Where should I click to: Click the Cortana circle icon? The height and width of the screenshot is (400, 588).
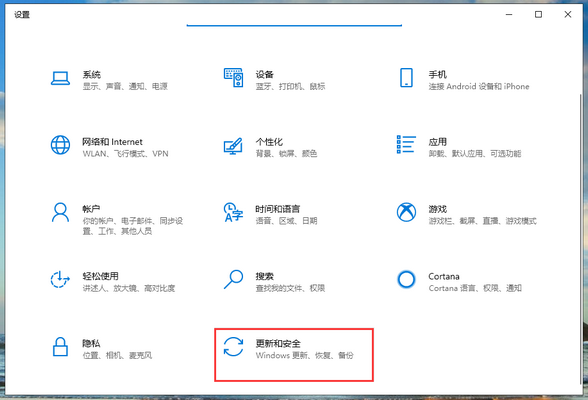[406, 280]
